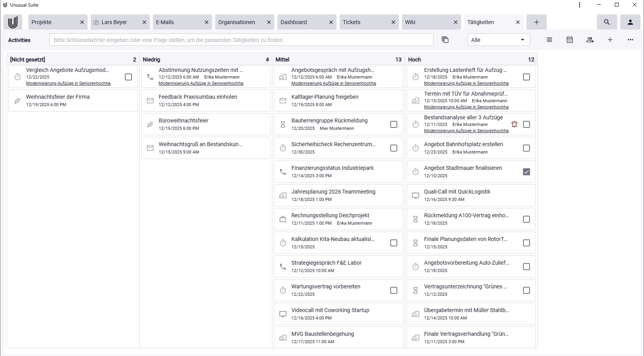
Task: Open the user profile icon
Action: (630, 22)
